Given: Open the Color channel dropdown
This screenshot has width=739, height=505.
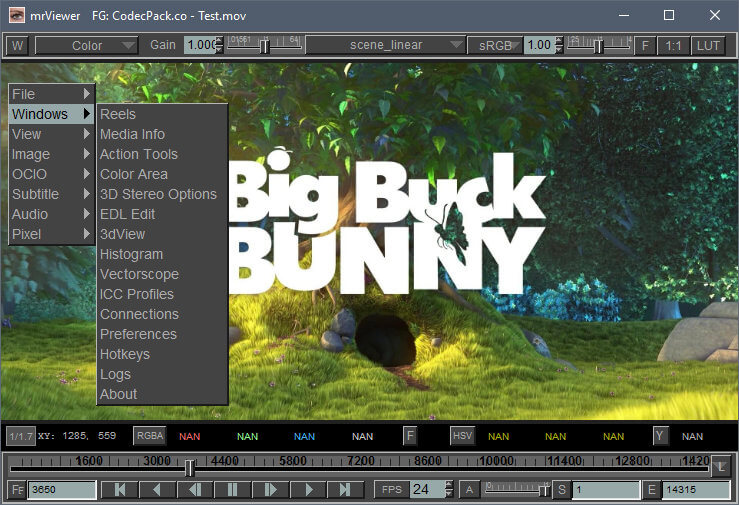Looking at the screenshot, I should (87, 45).
